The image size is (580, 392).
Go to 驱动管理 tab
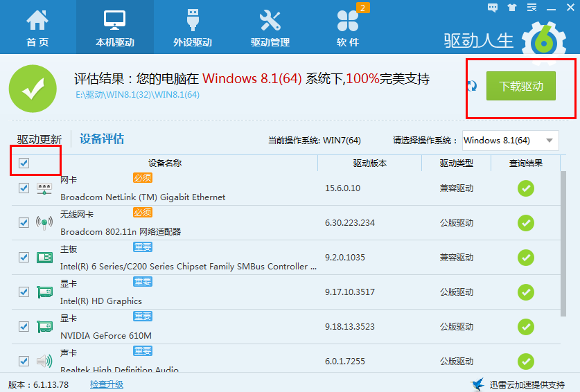coord(270,28)
